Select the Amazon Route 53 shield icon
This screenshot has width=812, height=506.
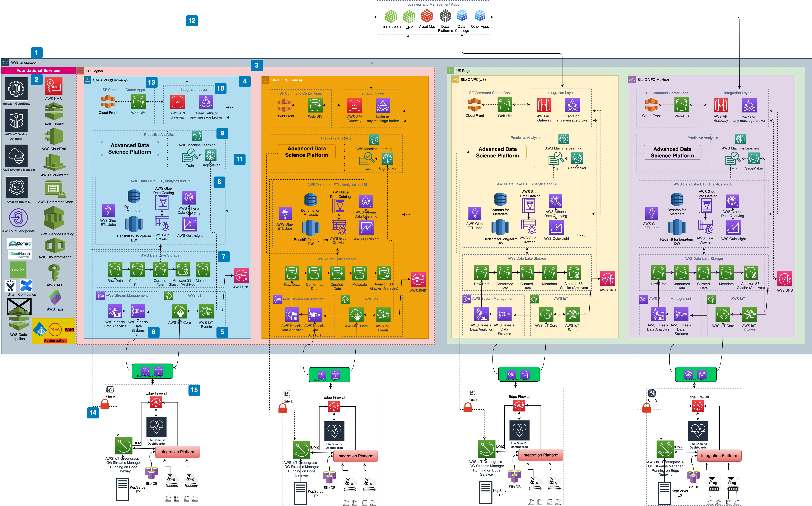[x=17, y=188]
